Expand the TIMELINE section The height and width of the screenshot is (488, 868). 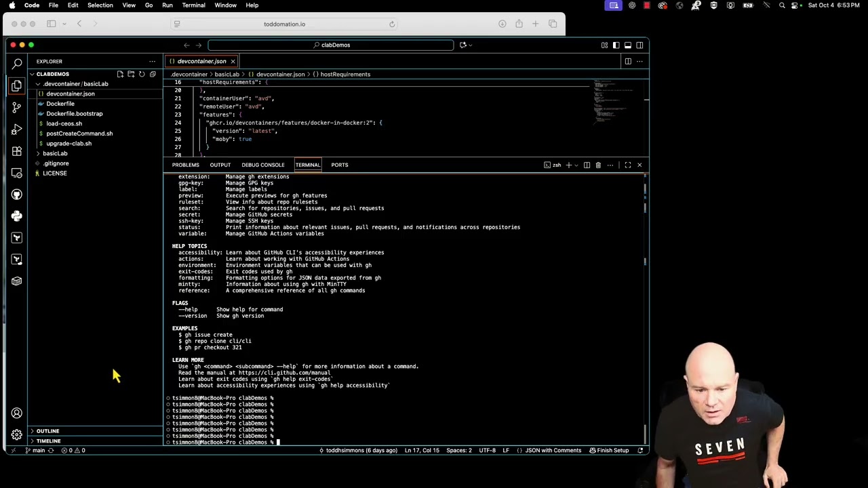click(95, 441)
